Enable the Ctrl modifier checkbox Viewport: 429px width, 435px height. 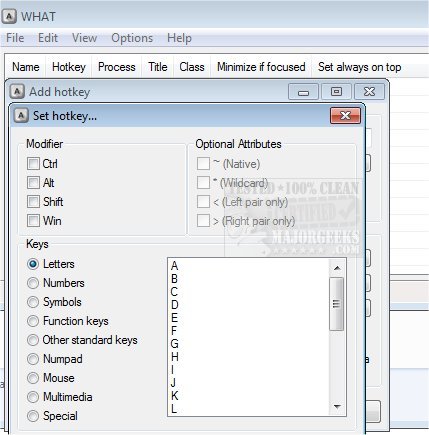(x=33, y=164)
